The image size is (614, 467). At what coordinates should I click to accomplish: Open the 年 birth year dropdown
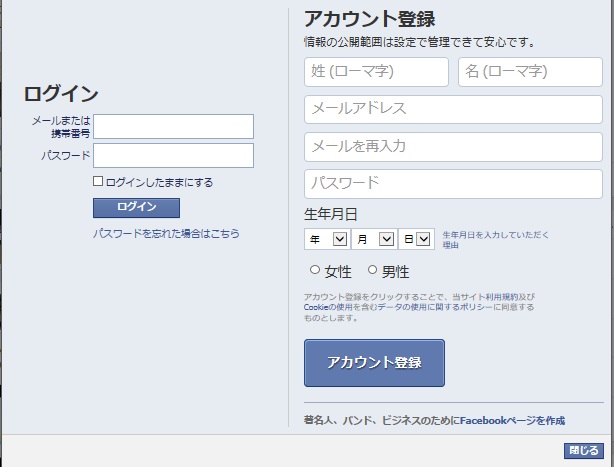pos(327,239)
